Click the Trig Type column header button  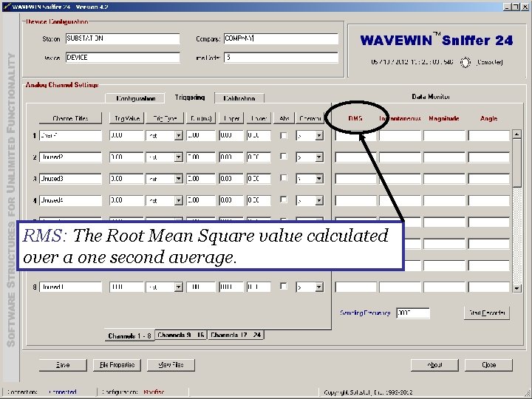(165, 118)
